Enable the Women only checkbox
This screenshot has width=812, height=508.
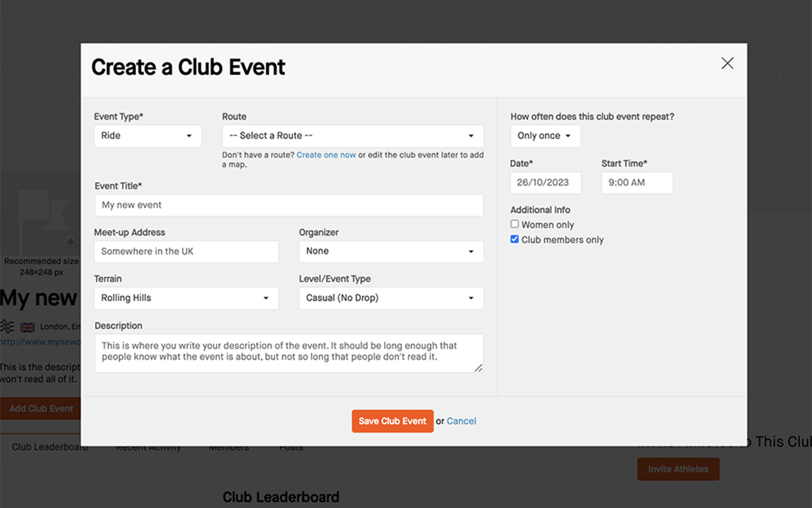coord(514,224)
